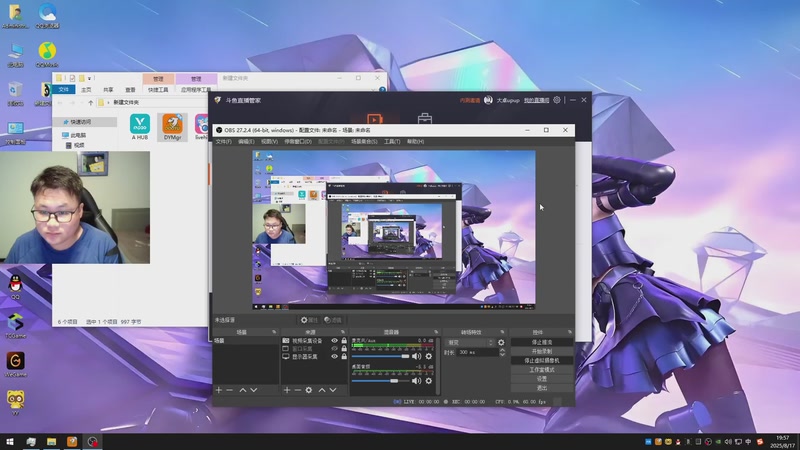800x450 pixels.
Task: Open the OBS Scene Collection menu
Action: point(364,141)
